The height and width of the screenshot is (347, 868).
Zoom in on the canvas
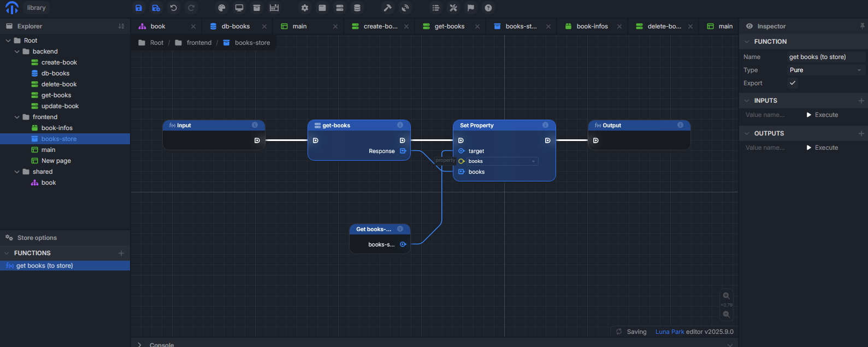coord(726,296)
